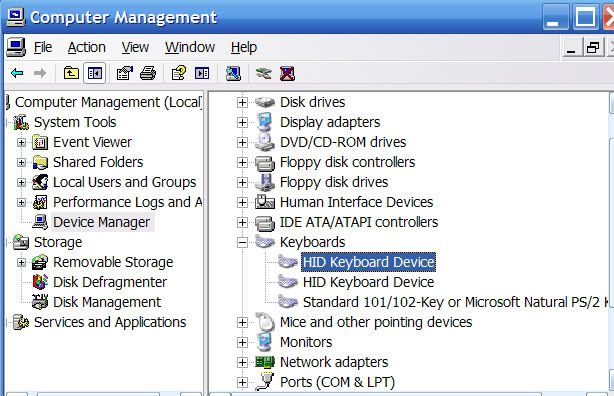The image size is (614, 396).
Task: Select the second HID Keyboard Device
Action: point(368,282)
